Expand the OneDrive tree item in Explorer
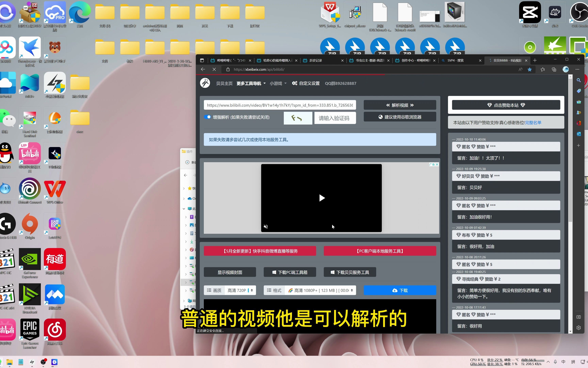The image size is (588, 368). click(x=184, y=199)
